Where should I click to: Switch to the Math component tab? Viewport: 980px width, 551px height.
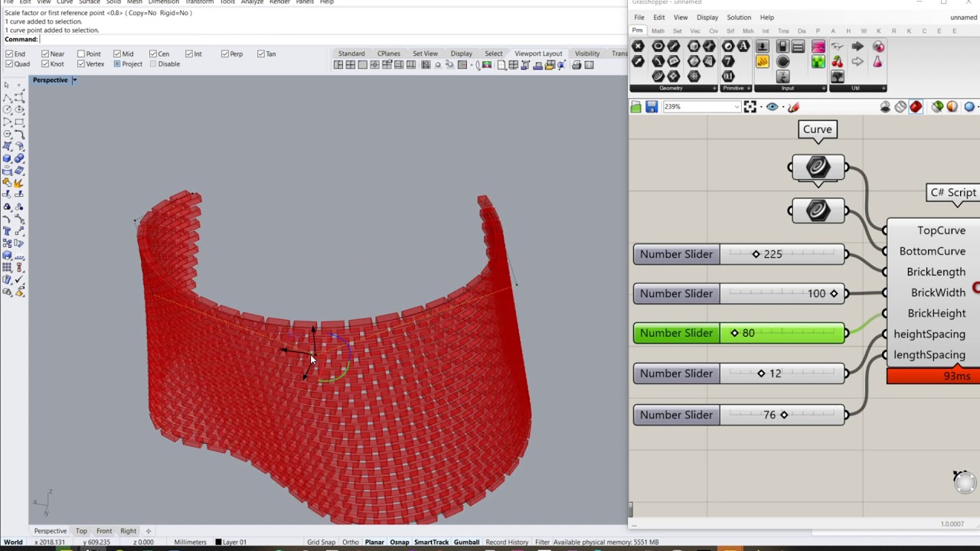click(x=658, y=31)
